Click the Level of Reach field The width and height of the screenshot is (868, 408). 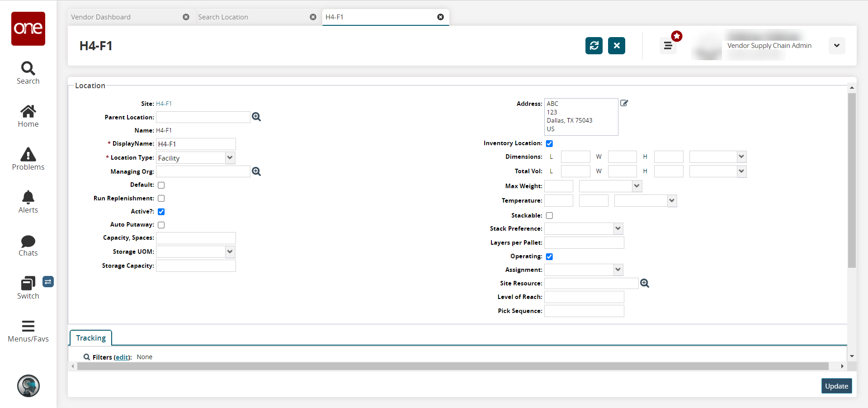pos(584,297)
